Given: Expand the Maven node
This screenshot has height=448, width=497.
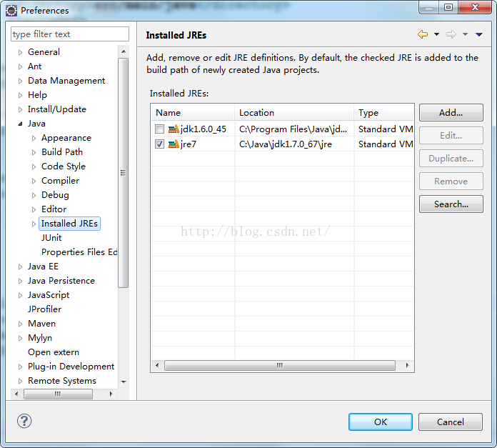Looking at the screenshot, I should (x=20, y=324).
